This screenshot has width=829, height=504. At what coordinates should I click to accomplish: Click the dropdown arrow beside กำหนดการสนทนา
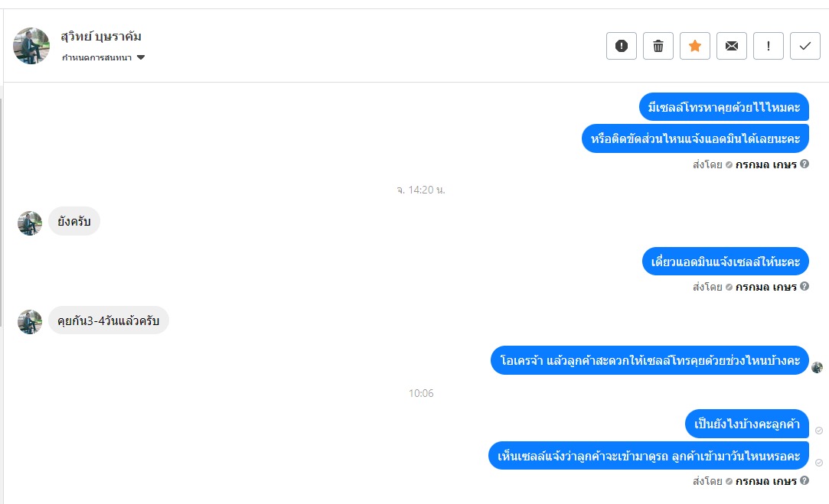(x=141, y=57)
